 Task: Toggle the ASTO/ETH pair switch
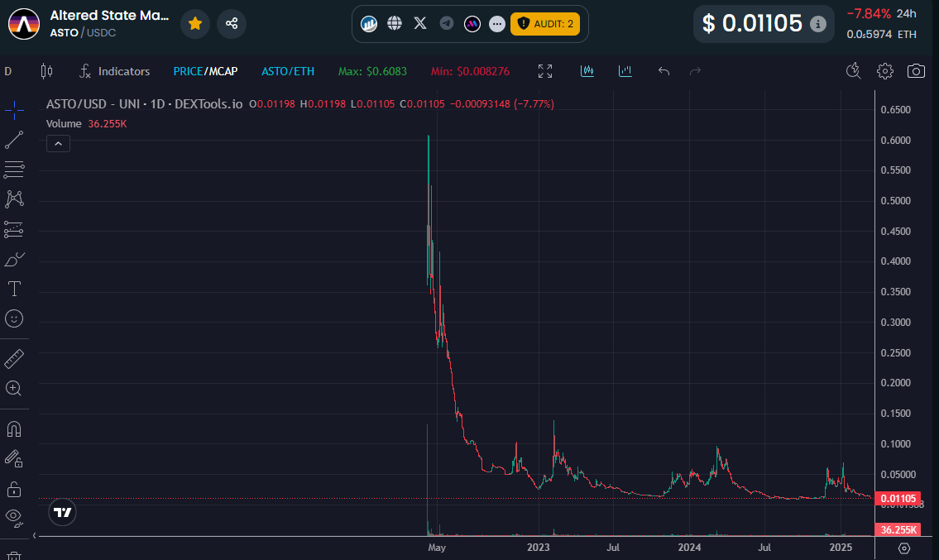287,71
